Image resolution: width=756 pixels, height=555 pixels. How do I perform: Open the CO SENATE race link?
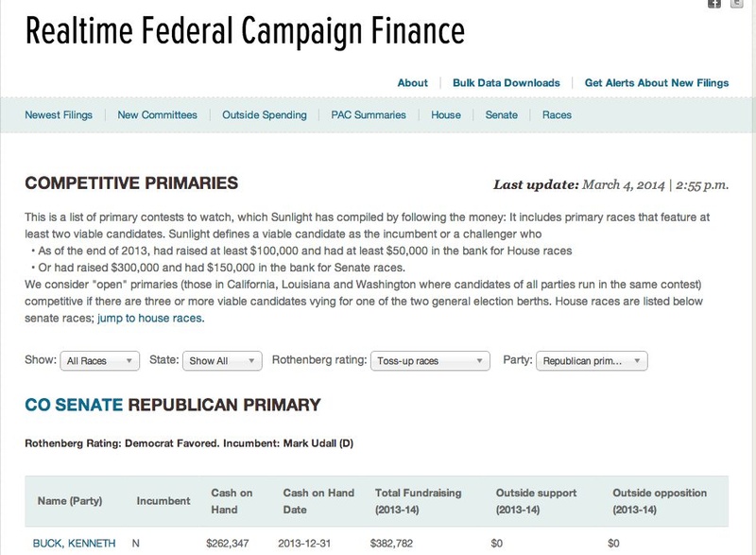74,406
